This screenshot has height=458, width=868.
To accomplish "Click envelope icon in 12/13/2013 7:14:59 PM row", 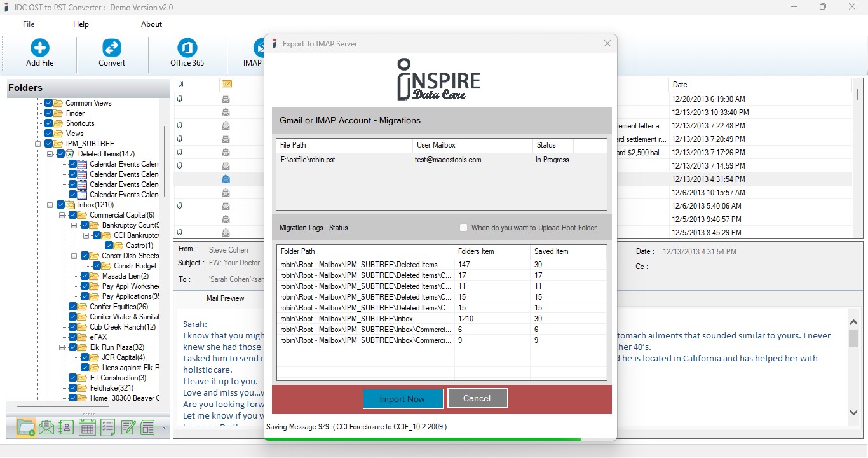I will pyautogui.click(x=226, y=166).
